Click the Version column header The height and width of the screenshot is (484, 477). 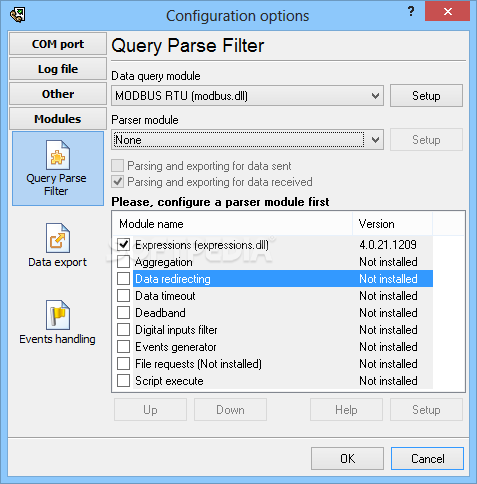coord(392,224)
